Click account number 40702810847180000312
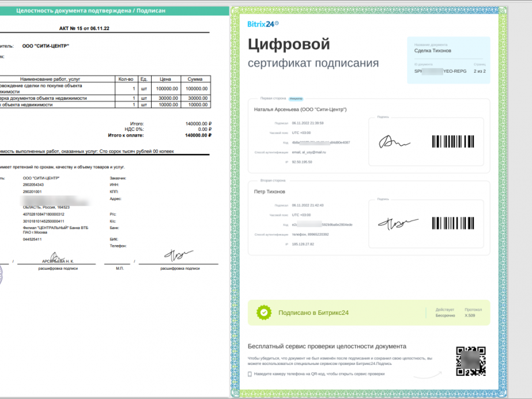Image resolution: width=532 pixels, height=399 pixels. coord(43,214)
